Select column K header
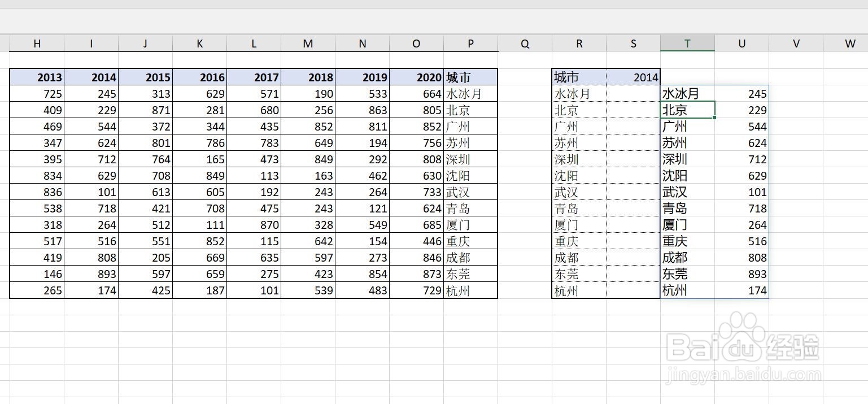The image size is (868, 404). [199, 44]
